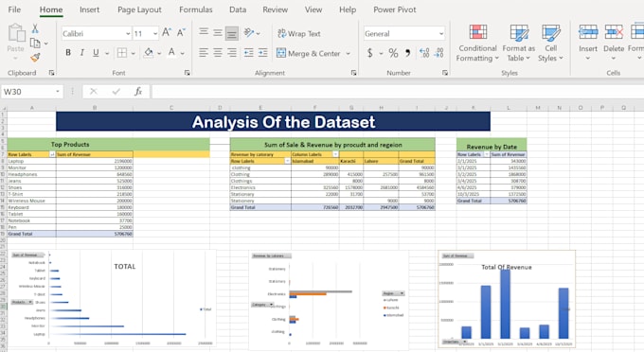644x352 pixels.
Task: Center text horizontally
Action: [218, 52]
